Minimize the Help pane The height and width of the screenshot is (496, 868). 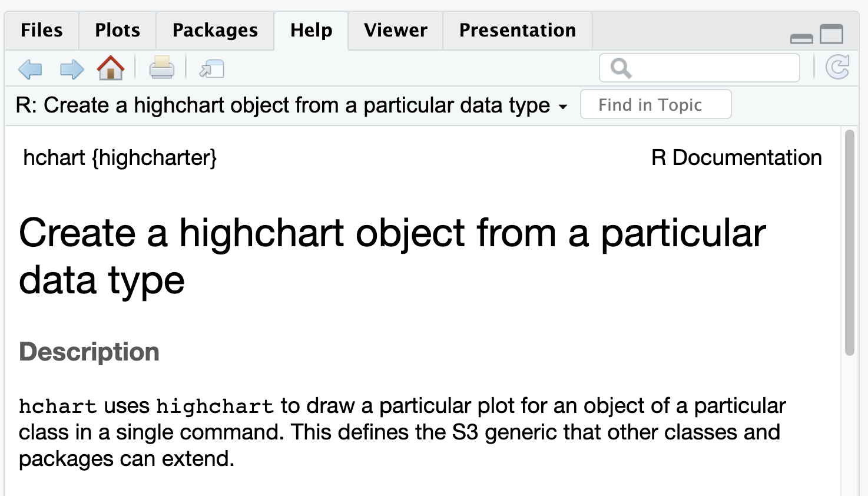tap(801, 38)
